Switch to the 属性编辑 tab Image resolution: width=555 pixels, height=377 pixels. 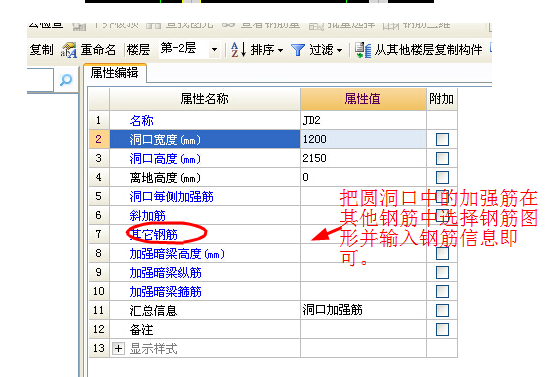[x=114, y=73]
